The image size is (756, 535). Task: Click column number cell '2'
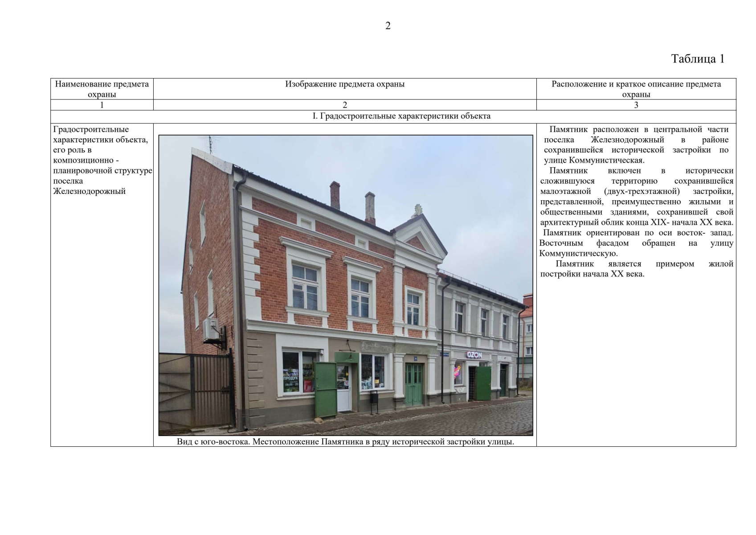(345, 105)
